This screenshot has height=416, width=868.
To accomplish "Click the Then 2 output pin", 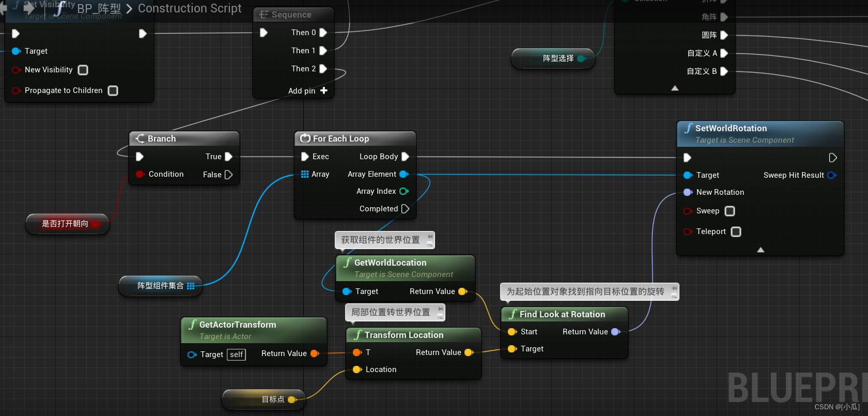I will click(x=323, y=69).
